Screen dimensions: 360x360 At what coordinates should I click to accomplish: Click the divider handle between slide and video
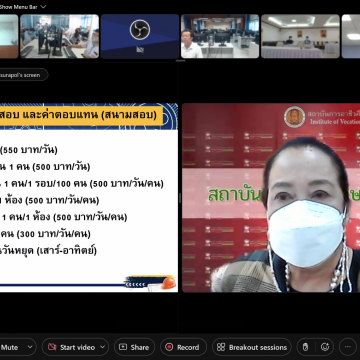click(180, 198)
